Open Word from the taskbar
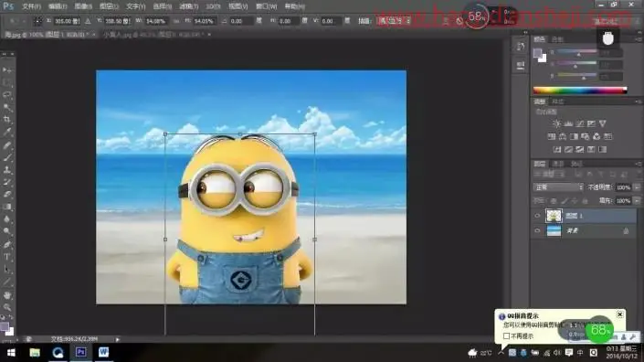Screen dimensions: 644x362 (x=103, y=353)
